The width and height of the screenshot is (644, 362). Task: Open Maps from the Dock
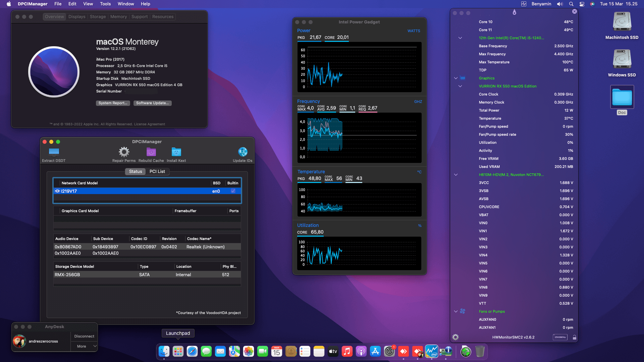(x=234, y=351)
